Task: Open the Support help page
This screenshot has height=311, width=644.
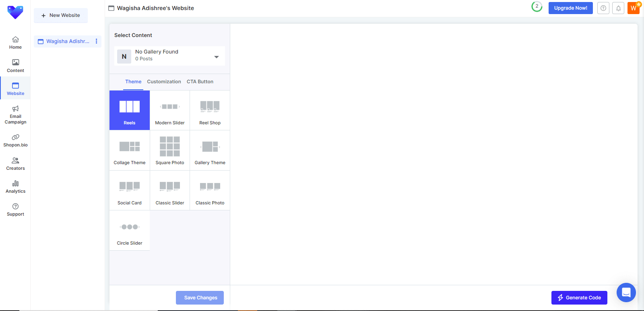Action: point(15,210)
